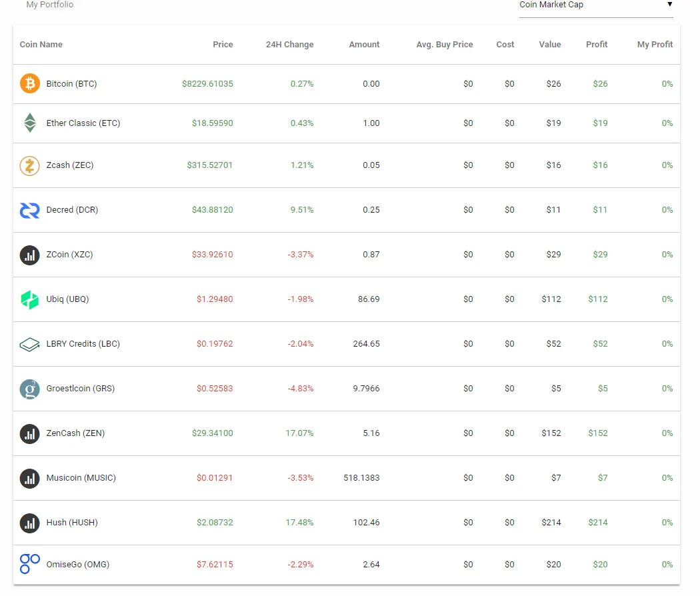This screenshot has width=700, height=596.
Task: Sort by 24H Change column header
Action: [290, 44]
